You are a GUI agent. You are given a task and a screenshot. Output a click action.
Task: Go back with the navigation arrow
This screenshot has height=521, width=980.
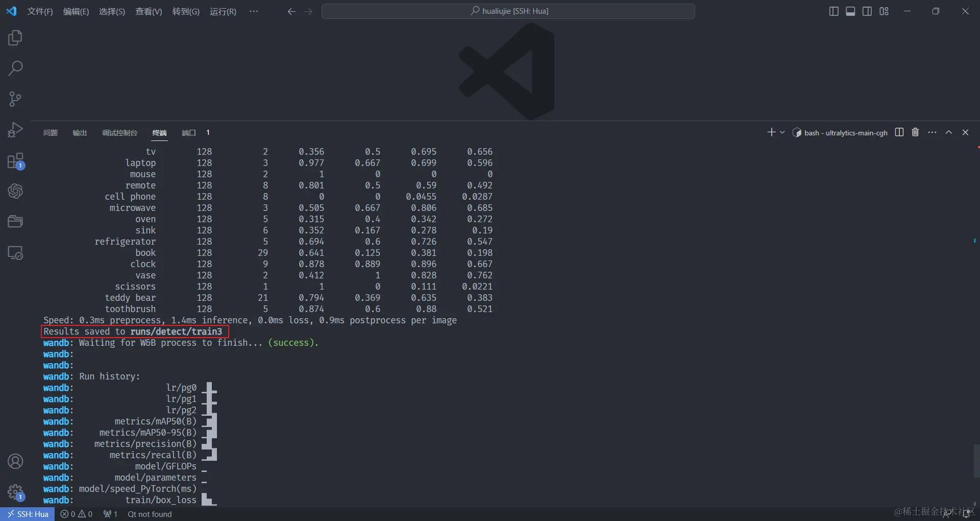click(x=291, y=11)
